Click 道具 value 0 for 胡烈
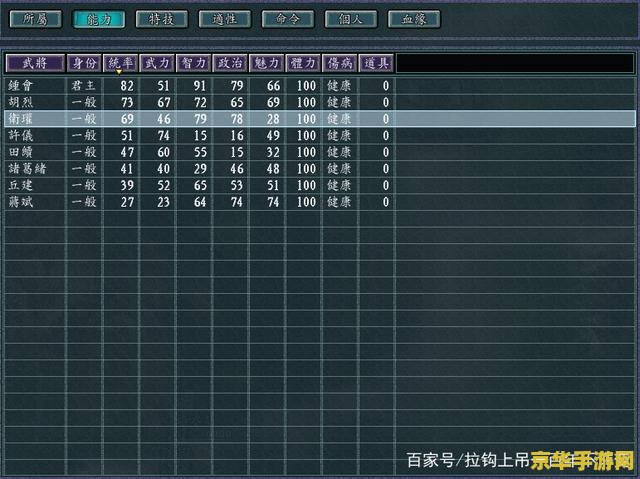 point(386,102)
